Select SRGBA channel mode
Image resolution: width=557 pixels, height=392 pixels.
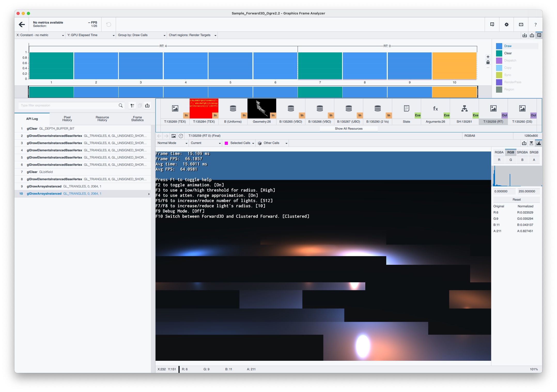[x=522, y=153]
